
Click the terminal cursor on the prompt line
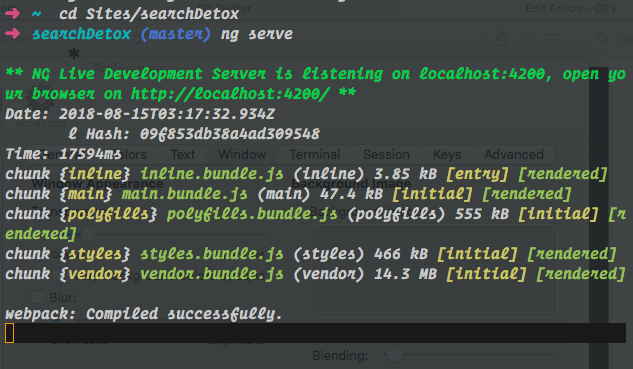click(10, 333)
